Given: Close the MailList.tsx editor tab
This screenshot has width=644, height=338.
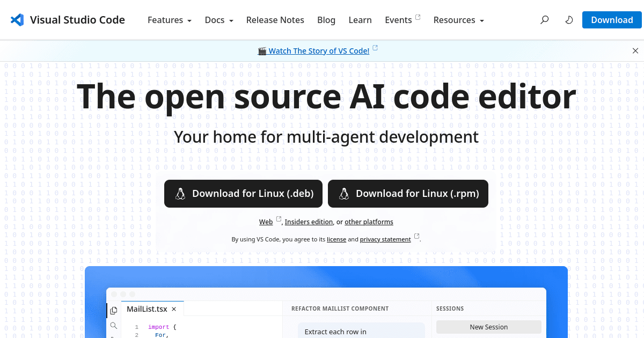Looking at the screenshot, I should (174, 310).
